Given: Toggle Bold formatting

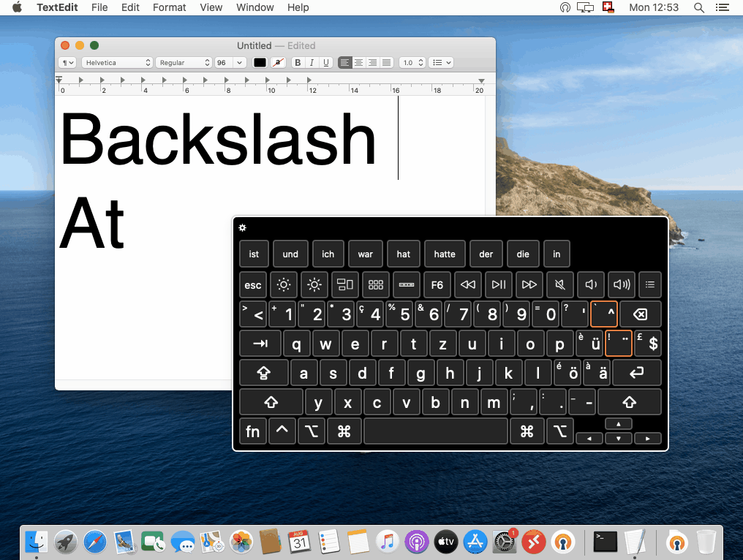Looking at the screenshot, I should [297, 62].
